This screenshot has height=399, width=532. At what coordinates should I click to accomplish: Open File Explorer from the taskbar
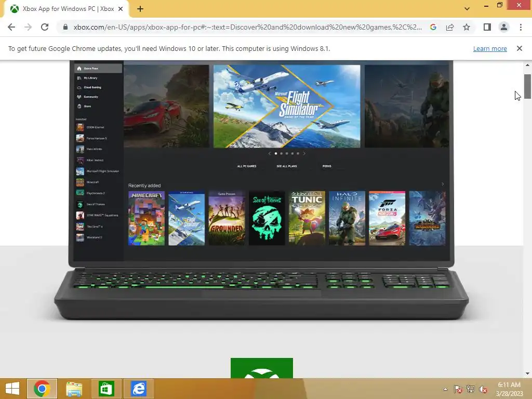point(74,389)
